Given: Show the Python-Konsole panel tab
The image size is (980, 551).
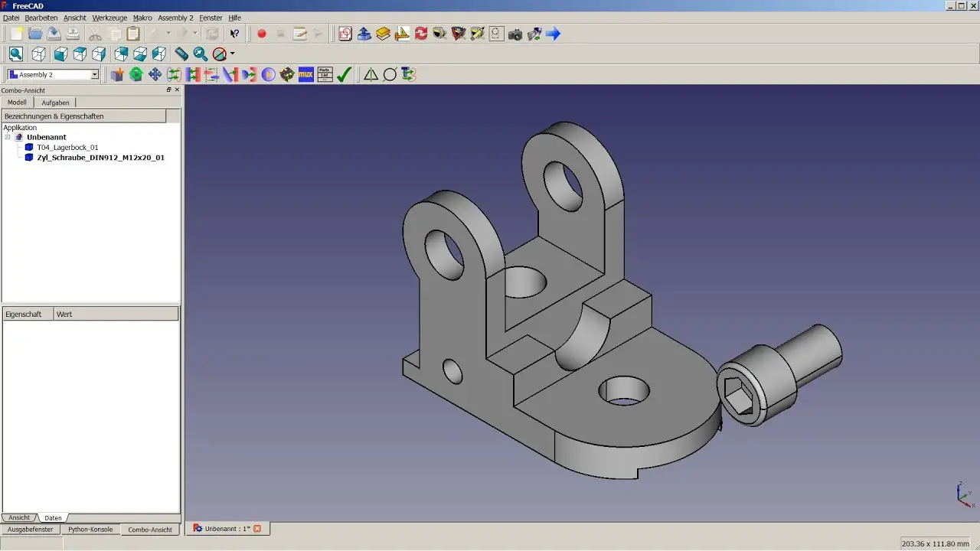Looking at the screenshot, I should tap(90, 529).
